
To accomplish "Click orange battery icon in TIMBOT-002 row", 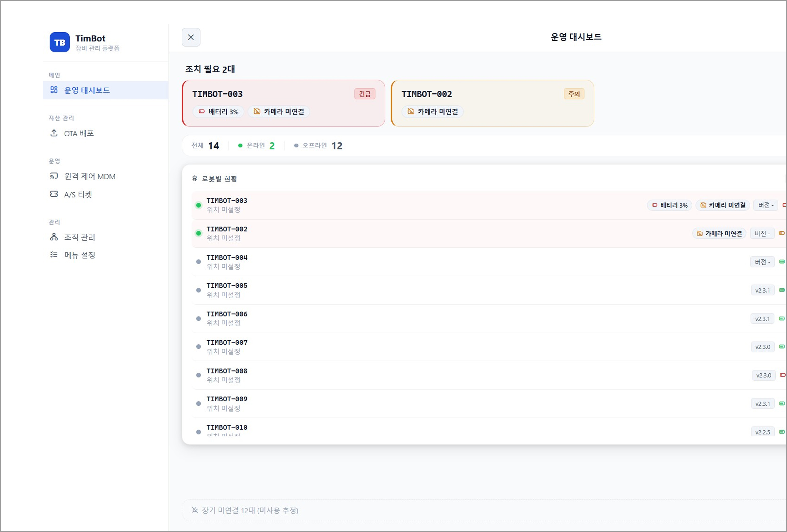I will [782, 233].
